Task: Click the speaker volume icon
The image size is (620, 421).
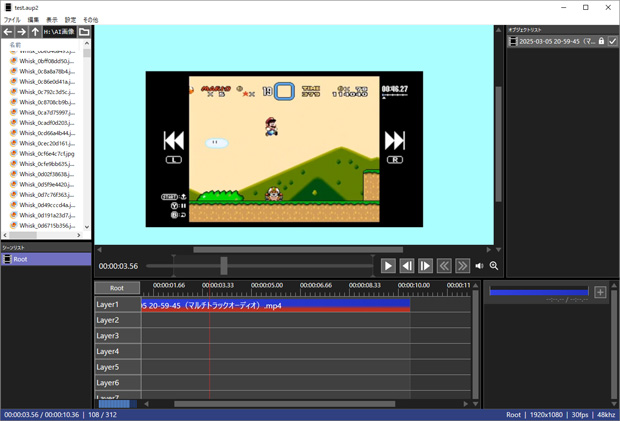Action: (x=479, y=266)
